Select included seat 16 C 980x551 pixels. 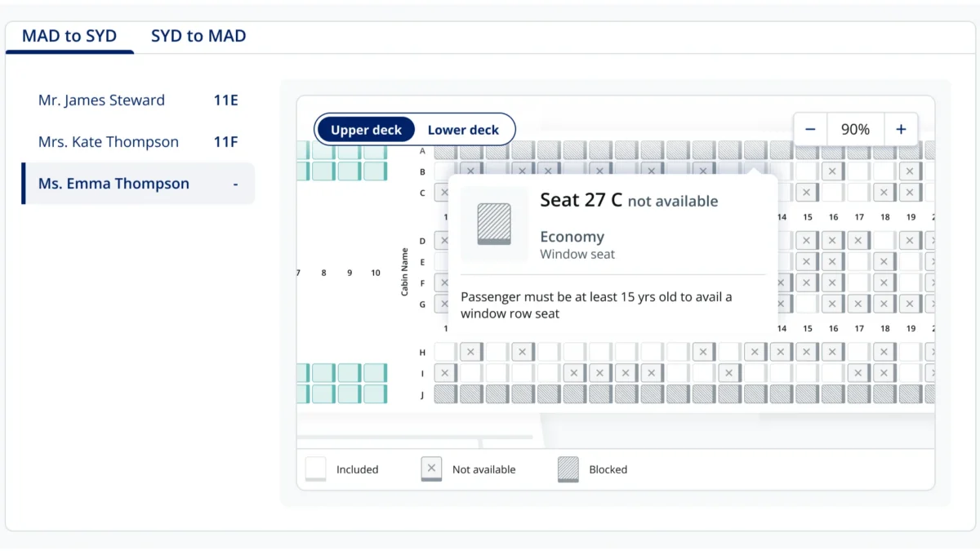(x=832, y=193)
